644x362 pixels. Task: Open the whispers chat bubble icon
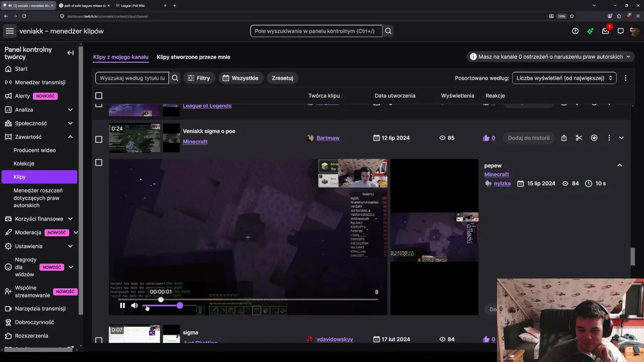pos(620,31)
